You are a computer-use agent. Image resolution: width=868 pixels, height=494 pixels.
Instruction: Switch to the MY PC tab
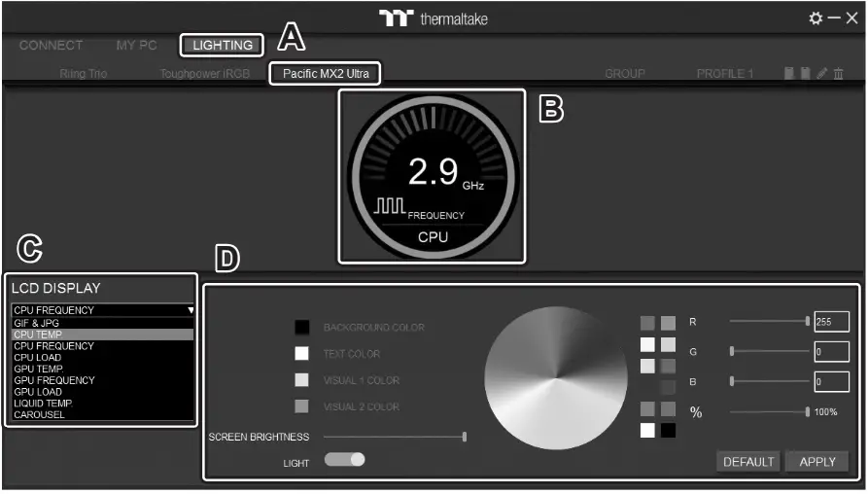(137, 46)
